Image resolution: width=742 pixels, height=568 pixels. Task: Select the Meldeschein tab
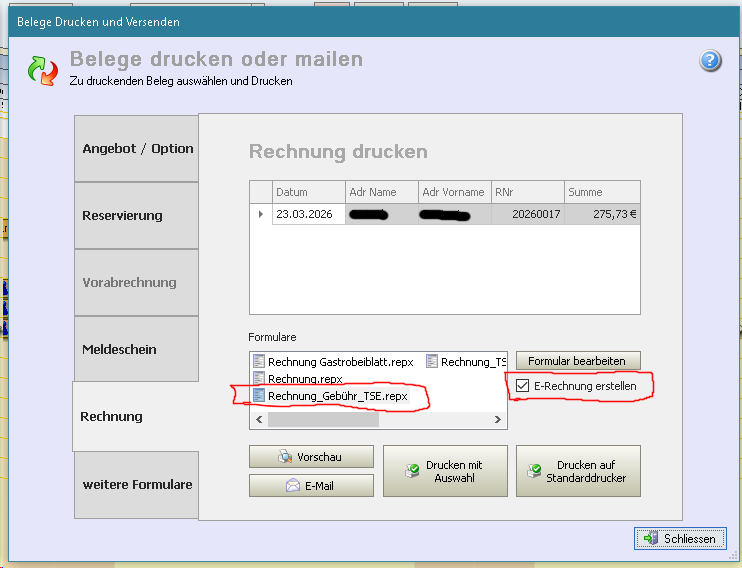coord(137,350)
